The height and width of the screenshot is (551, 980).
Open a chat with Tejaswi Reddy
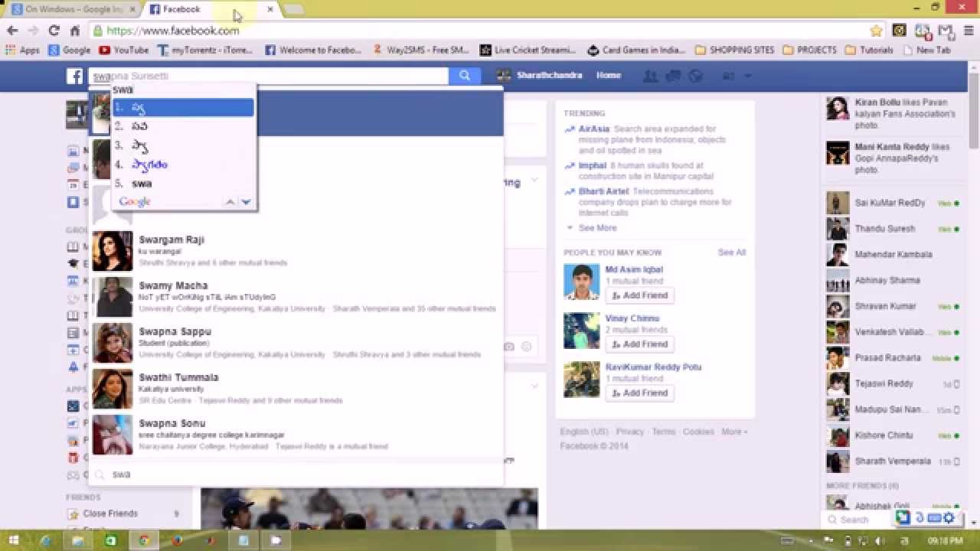pos(893,383)
